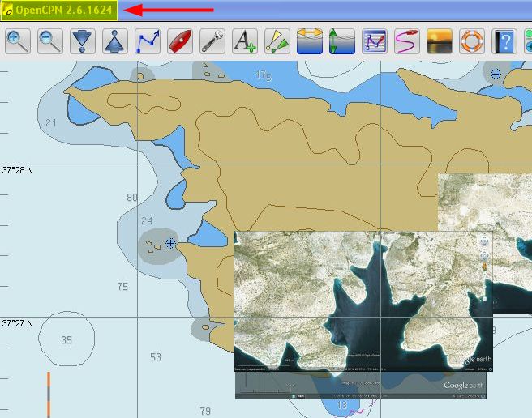This screenshot has width=532, height=418.
Task: Start the Create Route tool
Action: (x=148, y=41)
